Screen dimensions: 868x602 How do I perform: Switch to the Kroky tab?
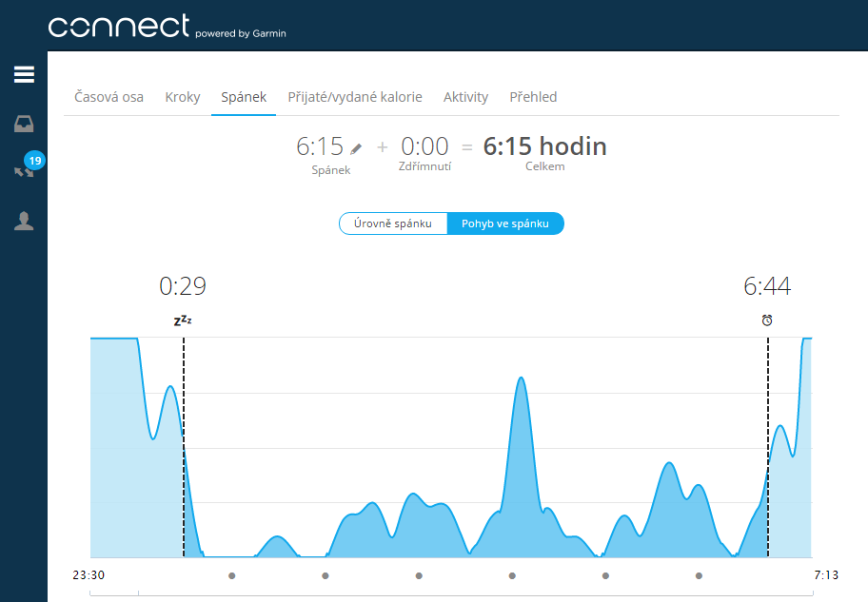[183, 97]
